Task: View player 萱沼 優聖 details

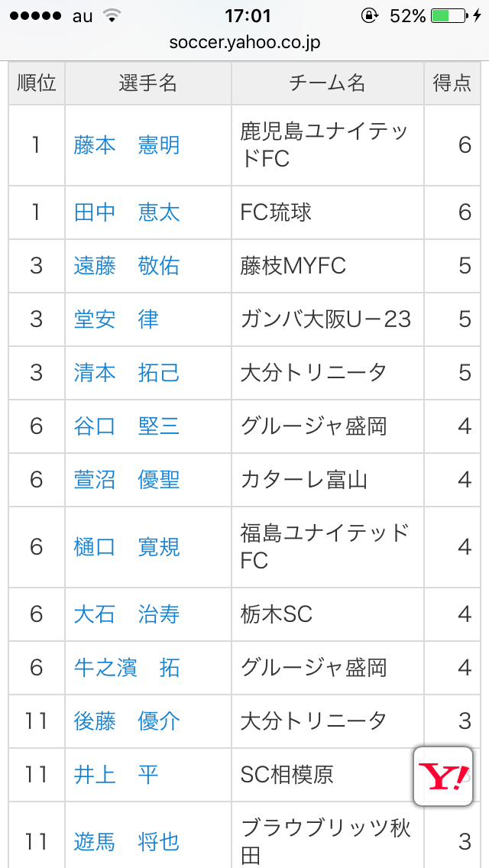Action: (x=127, y=480)
